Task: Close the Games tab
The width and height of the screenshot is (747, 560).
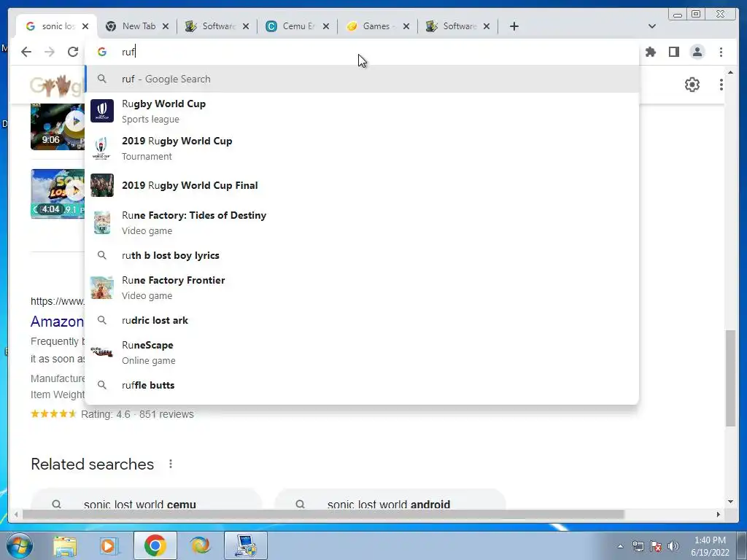Action: (x=406, y=26)
